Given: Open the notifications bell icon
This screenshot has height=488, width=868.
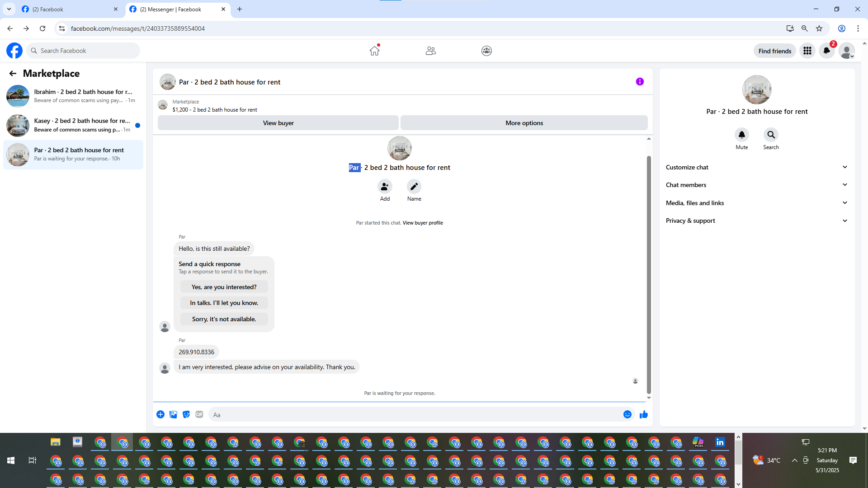Looking at the screenshot, I should [826, 51].
